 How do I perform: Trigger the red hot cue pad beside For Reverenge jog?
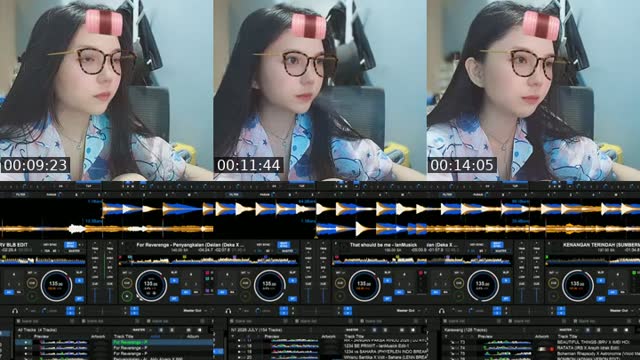(x=207, y=273)
